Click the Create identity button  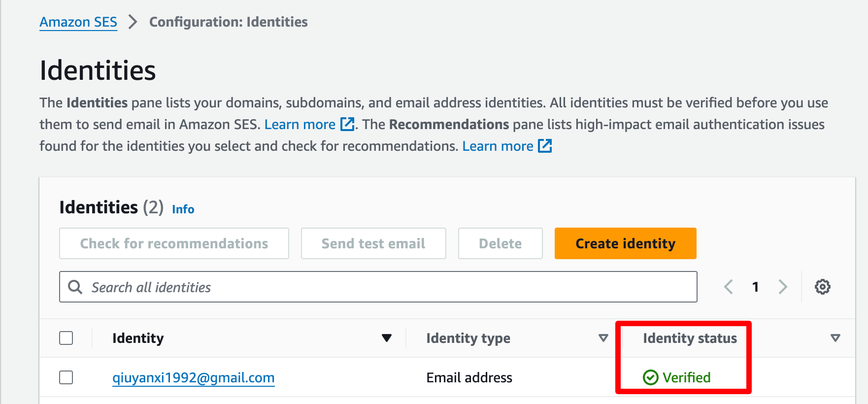626,243
